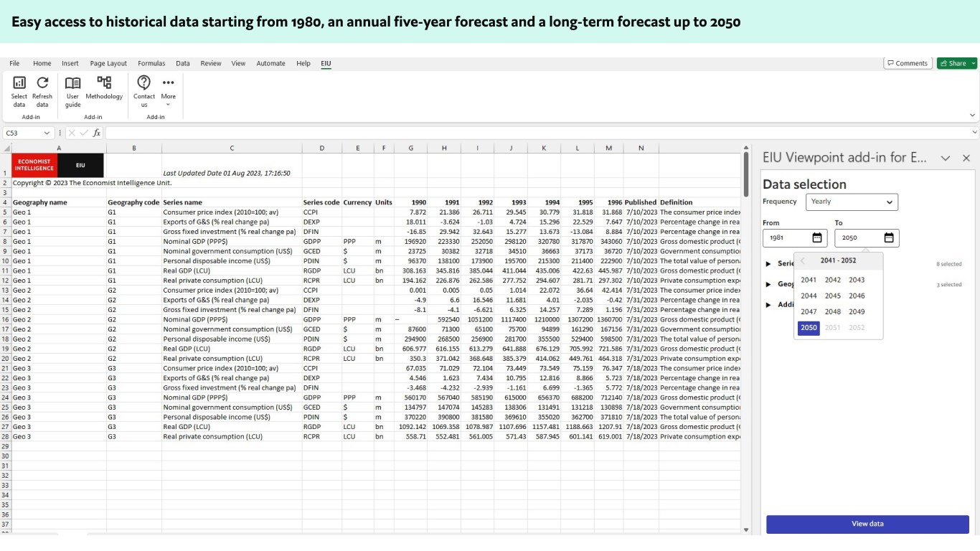Click cell 'Real GDP (LCU)' in row 11
Viewport: 980px width, 551px height.
232,270
